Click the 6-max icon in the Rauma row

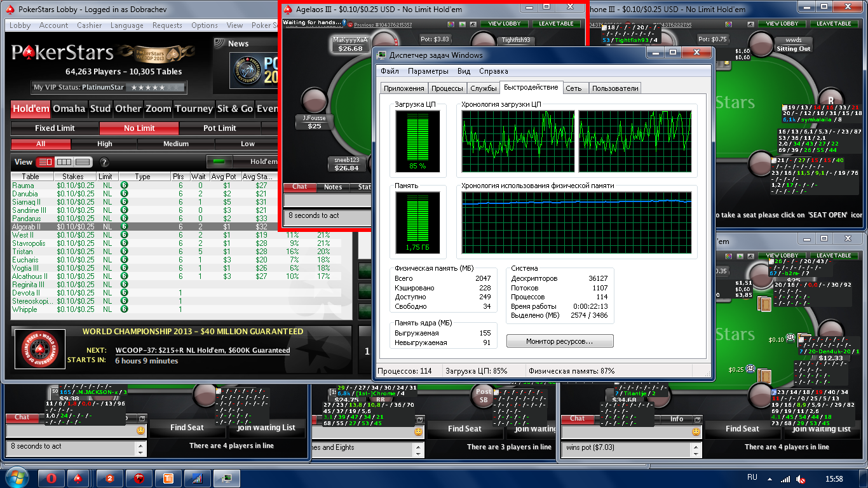(x=125, y=186)
